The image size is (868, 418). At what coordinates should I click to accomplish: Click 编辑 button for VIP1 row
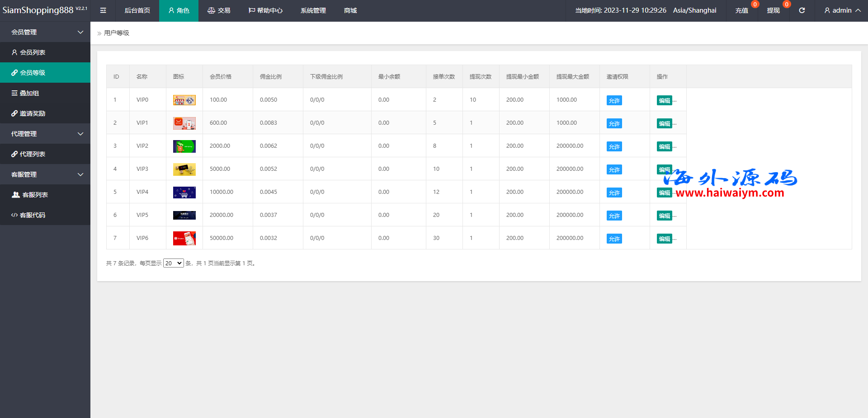(664, 123)
